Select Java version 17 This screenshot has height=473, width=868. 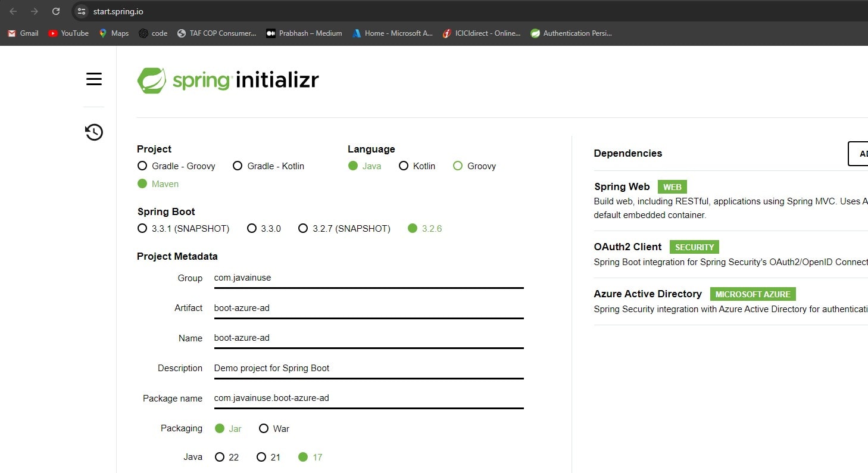point(310,457)
